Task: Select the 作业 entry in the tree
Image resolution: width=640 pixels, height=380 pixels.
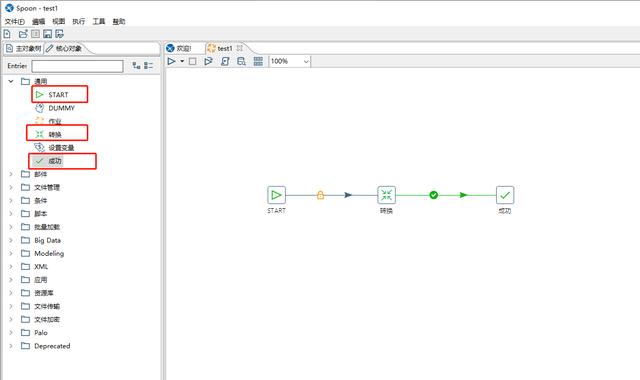Action: coord(55,121)
